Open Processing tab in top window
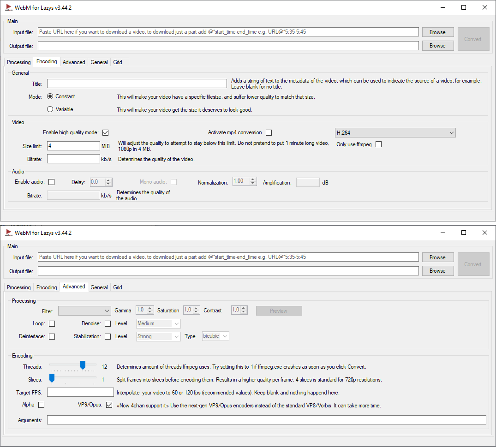The image size is (496, 448). point(18,62)
